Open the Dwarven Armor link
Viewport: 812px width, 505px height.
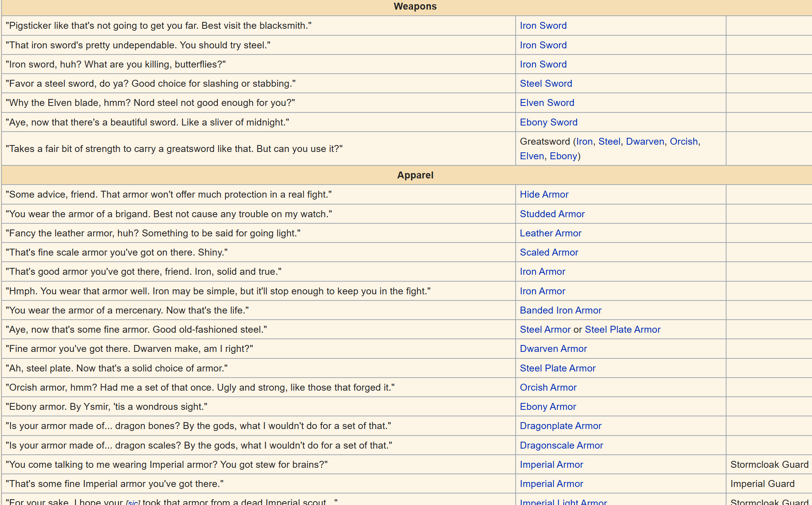pyautogui.click(x=553, y=349)
